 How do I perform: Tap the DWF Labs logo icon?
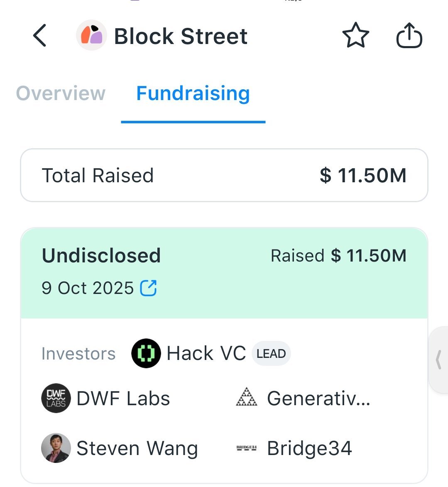[56, 398]
